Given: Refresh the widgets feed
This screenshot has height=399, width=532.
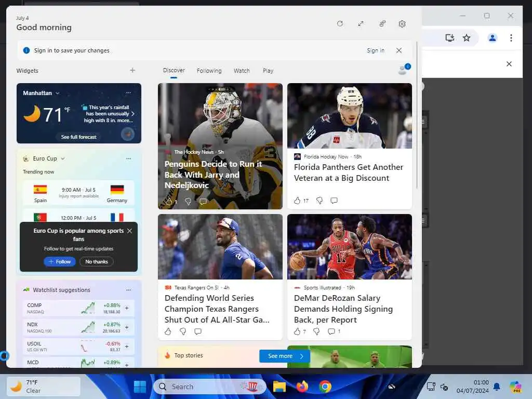Looking at the screenshot, I should pyautogui.click(x=340, y=24).
